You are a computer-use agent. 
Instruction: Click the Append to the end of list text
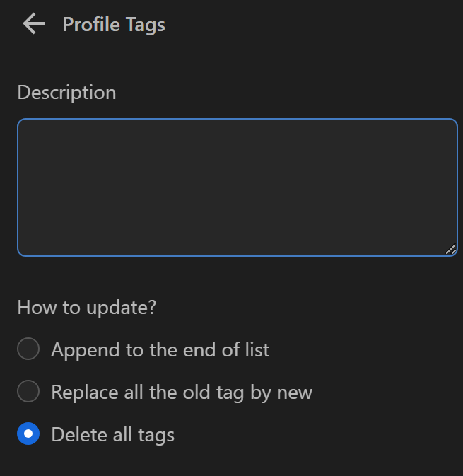160,349
